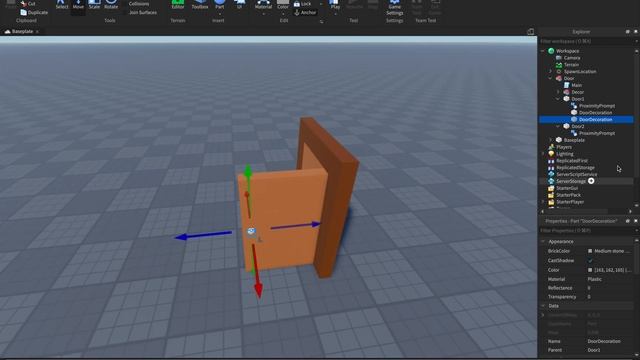Image resolution: width=640 pixels, height=360 pixels.
Task: Edit the Transparency value field
Action: click(x=610, y=297)
